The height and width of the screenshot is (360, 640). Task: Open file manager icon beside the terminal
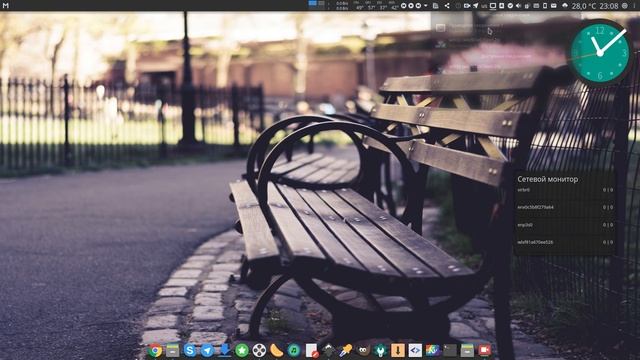467,351
